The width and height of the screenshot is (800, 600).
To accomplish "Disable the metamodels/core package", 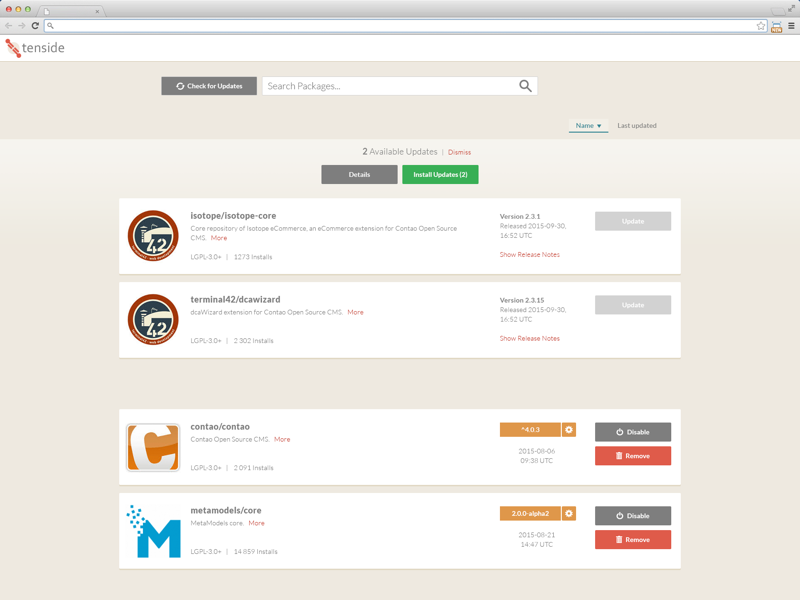I will point(633,515).
